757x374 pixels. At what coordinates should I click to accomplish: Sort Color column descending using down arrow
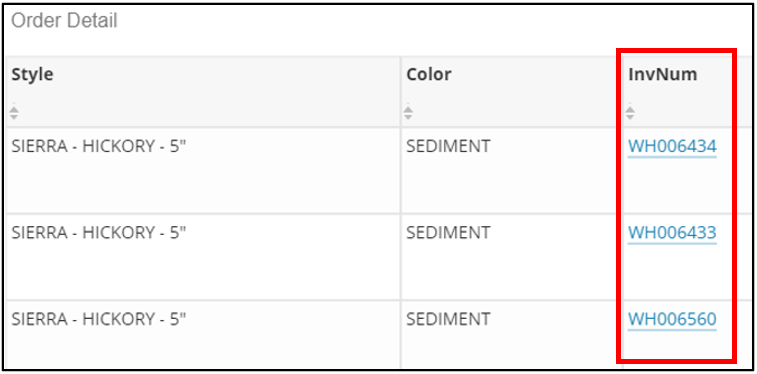(x=408, y=117)
